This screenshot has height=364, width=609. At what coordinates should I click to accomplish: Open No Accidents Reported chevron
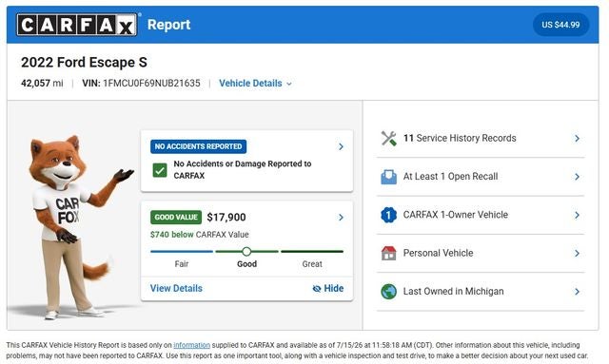coord(341,146)
